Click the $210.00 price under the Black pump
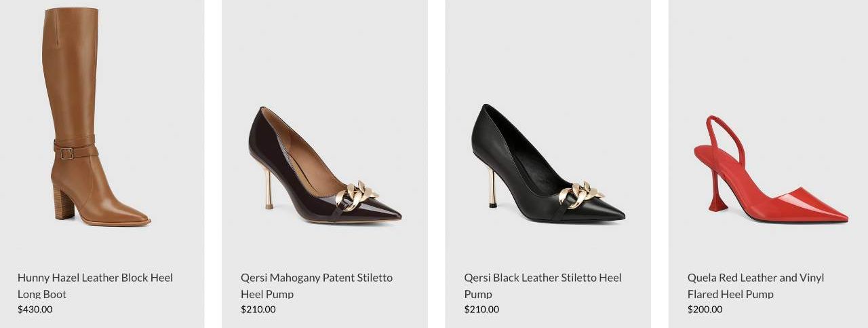 [481, 310]
